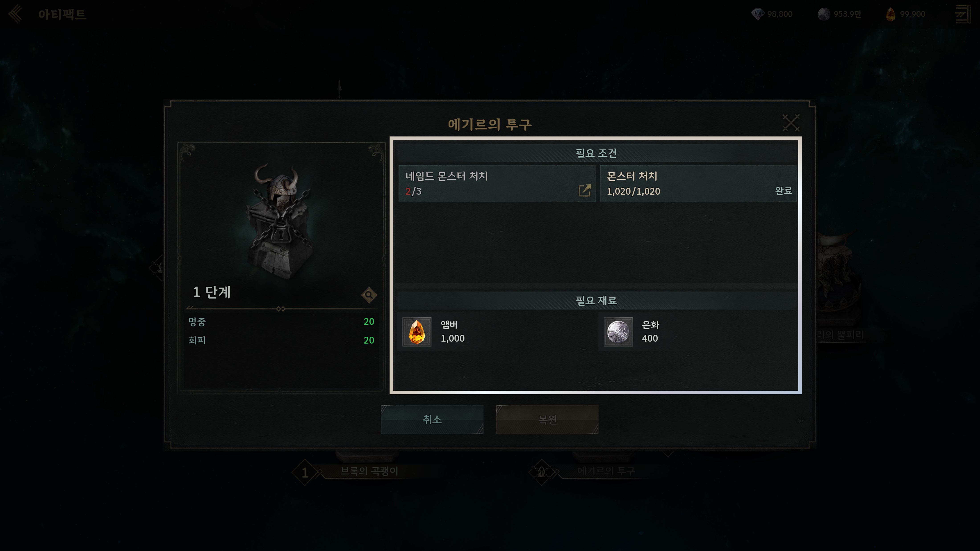The height and width of the screenshot is (551, 980).
Task: Click the 앰버 material icon
Action: click(416, 331)
